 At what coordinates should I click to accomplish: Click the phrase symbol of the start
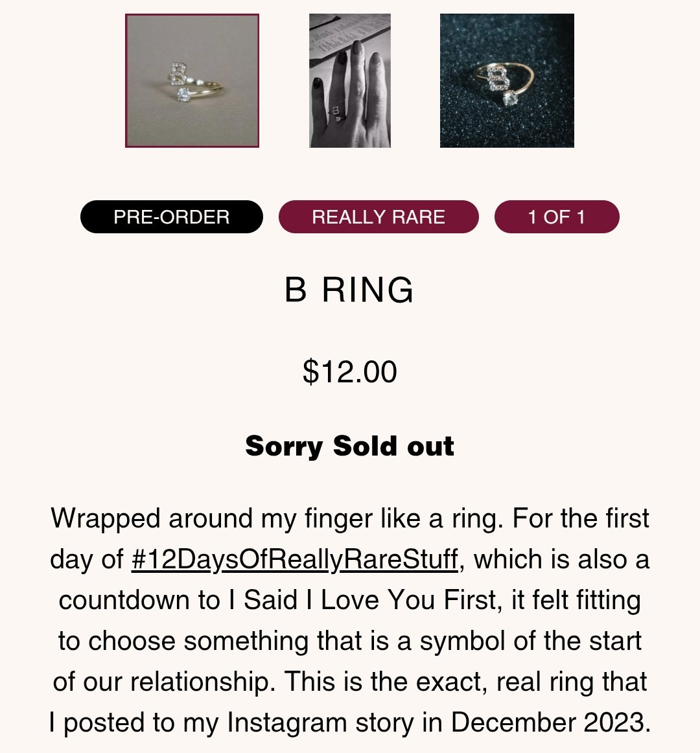coord(531,641)
